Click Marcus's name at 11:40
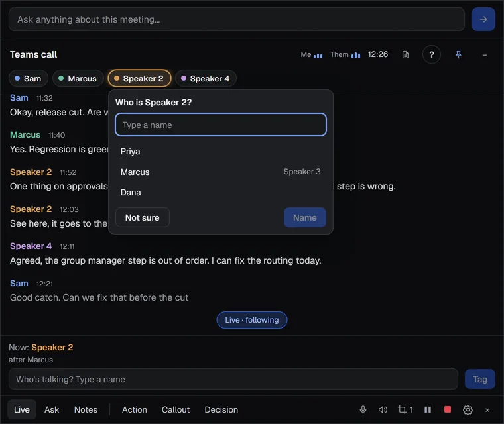This screenshot has width=504, height=424. 25,134
